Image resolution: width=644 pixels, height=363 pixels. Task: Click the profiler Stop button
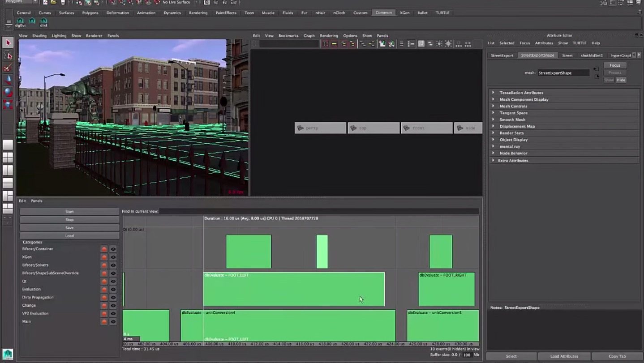[x=69, y=220]
